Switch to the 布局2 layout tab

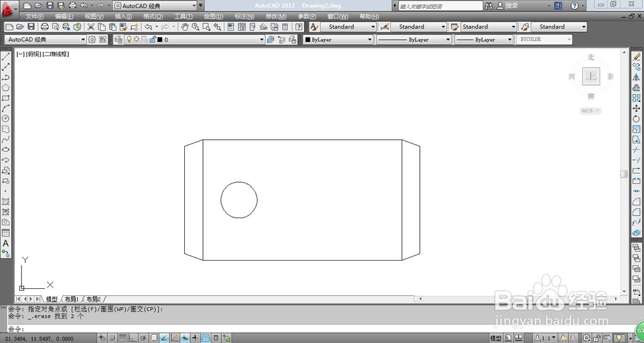(93, 299)
